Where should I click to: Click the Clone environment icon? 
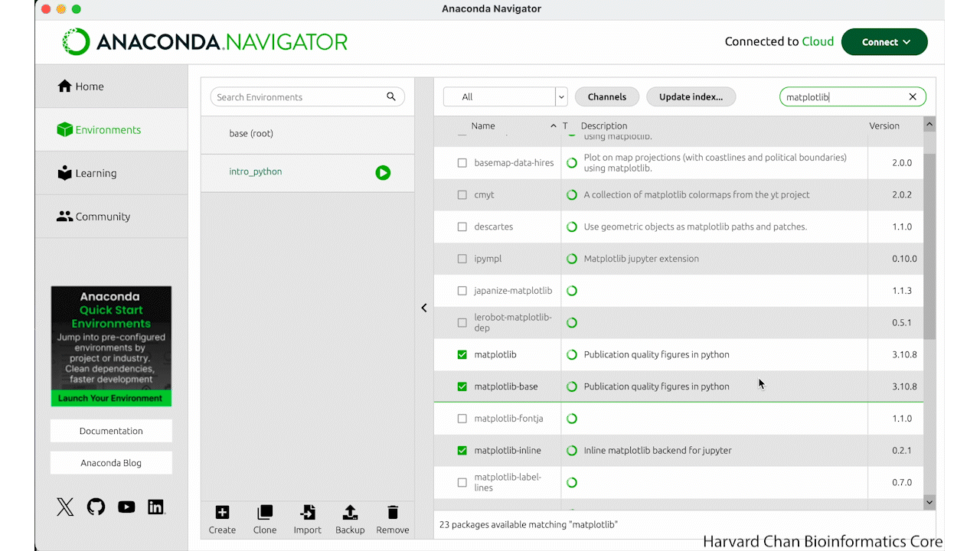pyautogui.click(x=265, y=513)
